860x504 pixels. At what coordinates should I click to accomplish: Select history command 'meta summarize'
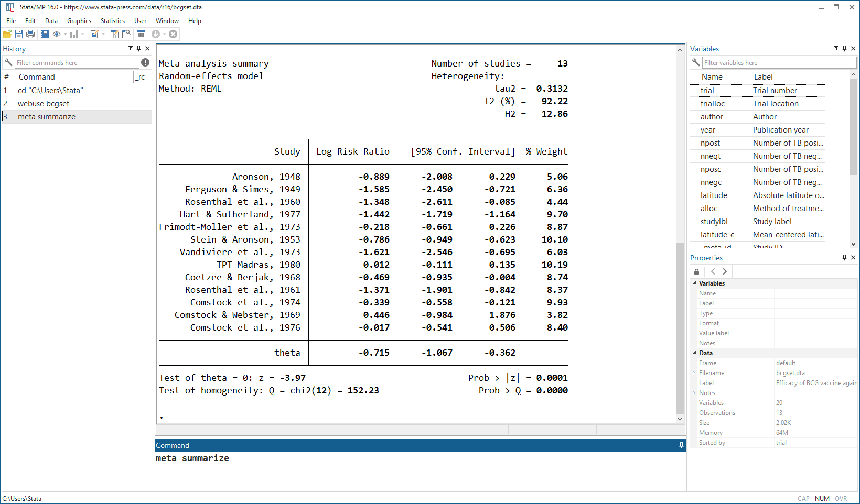coord(77,117)
